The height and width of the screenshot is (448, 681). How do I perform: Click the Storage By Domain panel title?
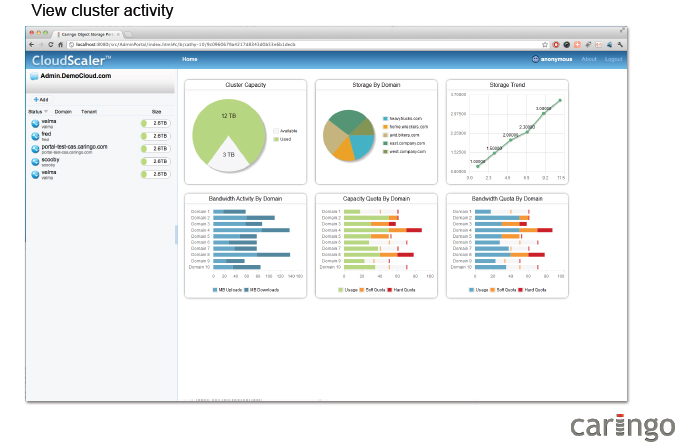376,85
